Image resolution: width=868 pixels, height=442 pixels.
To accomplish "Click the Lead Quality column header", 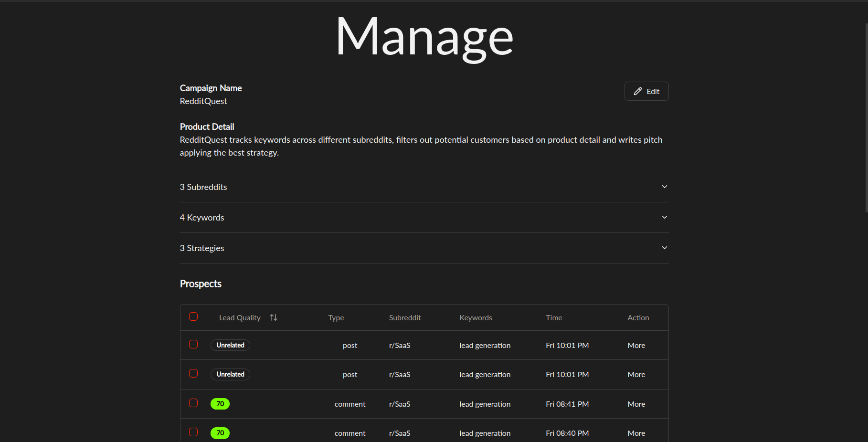I will 240,317.
